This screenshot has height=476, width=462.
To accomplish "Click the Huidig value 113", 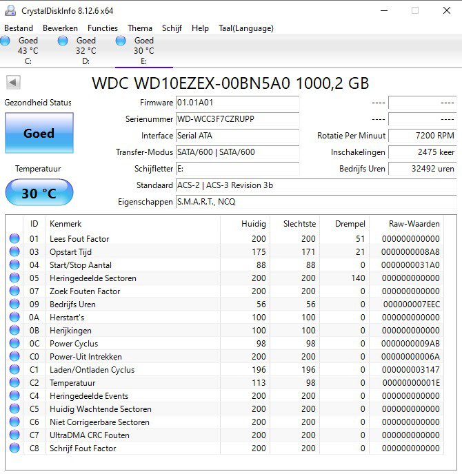I will [259, 382].
